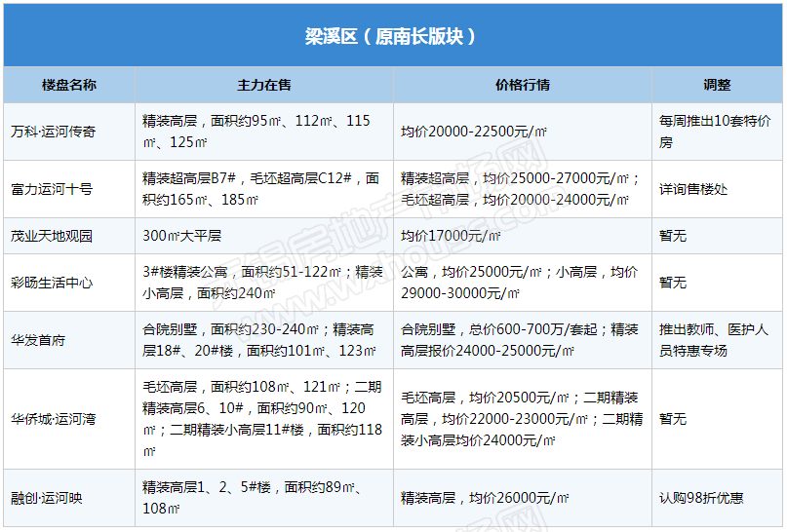Select the 认购98折优惠 cell
Image resolution: width=787 pixels, height=532 pixels.
tap(701, 498)
